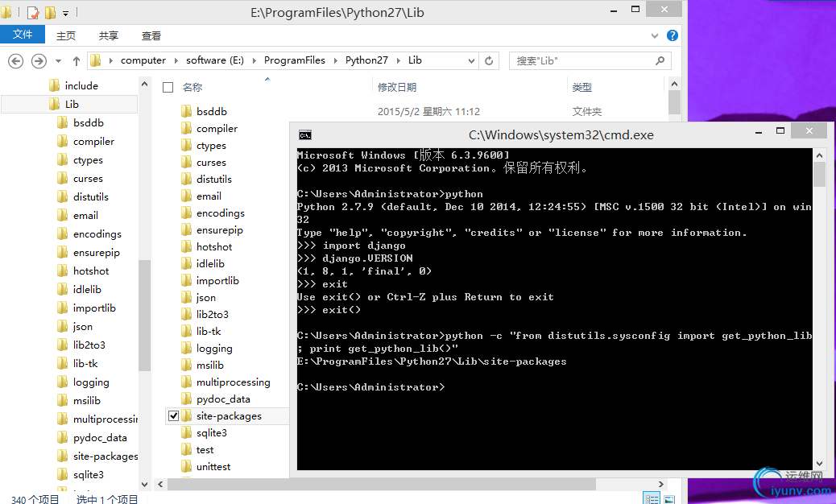Click the Properties quick access icon in title bar

33,12
